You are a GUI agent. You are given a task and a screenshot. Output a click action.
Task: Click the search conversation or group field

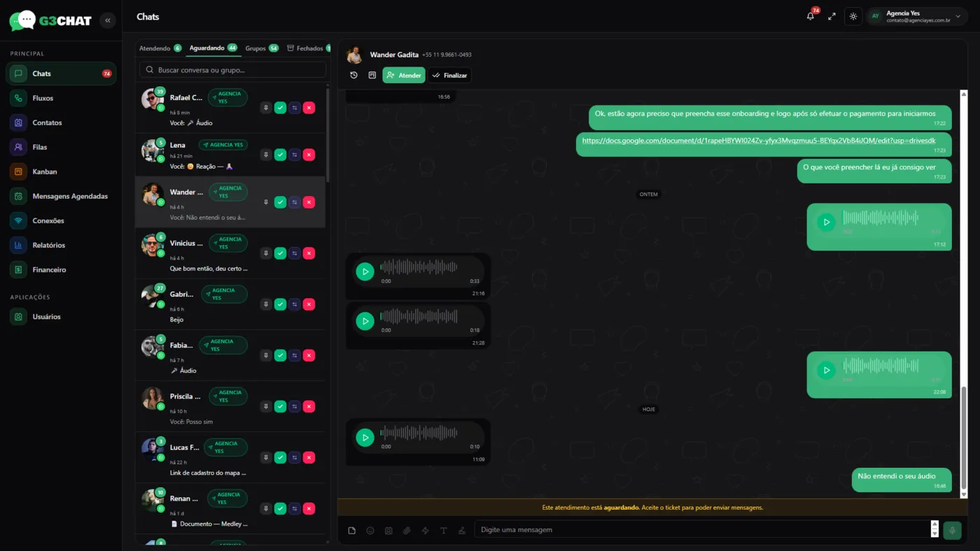click(232, 70)
